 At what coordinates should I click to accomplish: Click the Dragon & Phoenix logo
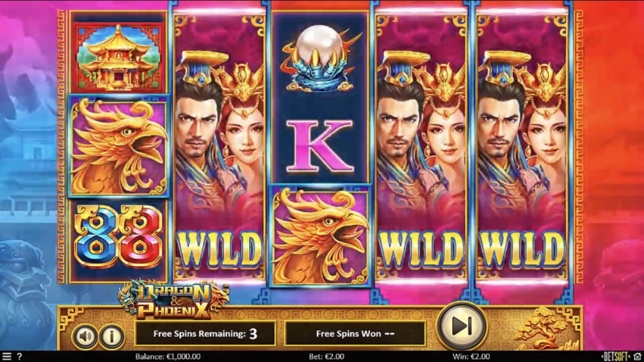click(x=172, y=299)
